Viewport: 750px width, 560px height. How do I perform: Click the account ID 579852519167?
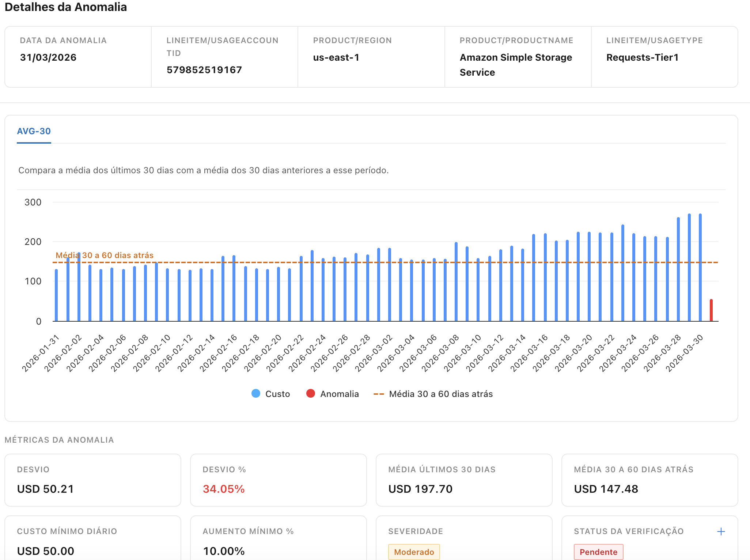(204, 70)
